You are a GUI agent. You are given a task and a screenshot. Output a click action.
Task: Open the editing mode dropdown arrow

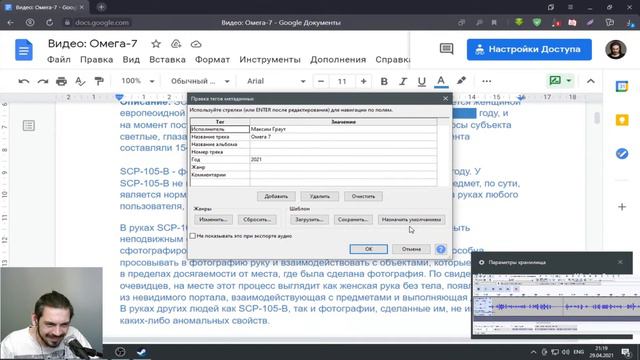569,81
